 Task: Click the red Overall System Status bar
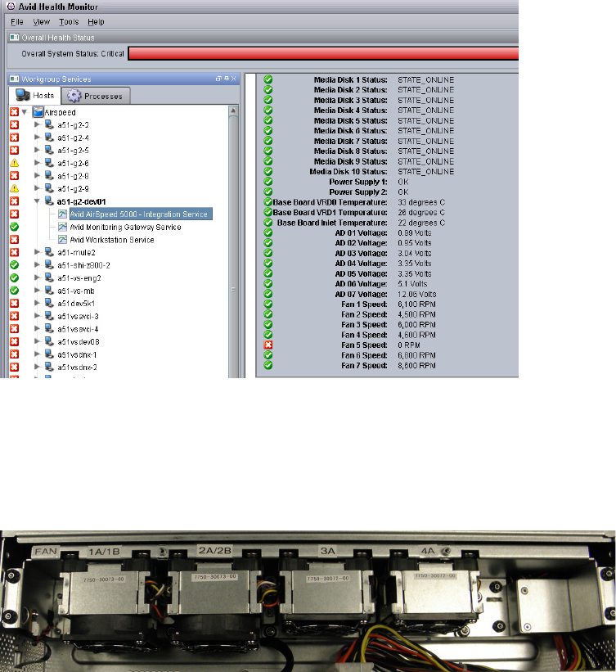click(323, 53)
